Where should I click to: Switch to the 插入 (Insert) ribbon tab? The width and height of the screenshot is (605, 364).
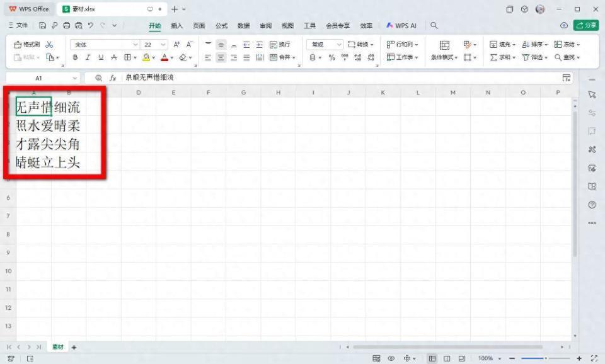point(176,26)
